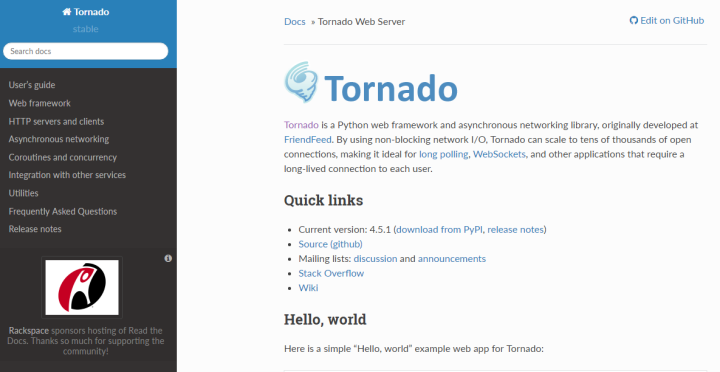720x372 pixels.
Task: Click the Quick links heading
Action: [x=323, y=201]
